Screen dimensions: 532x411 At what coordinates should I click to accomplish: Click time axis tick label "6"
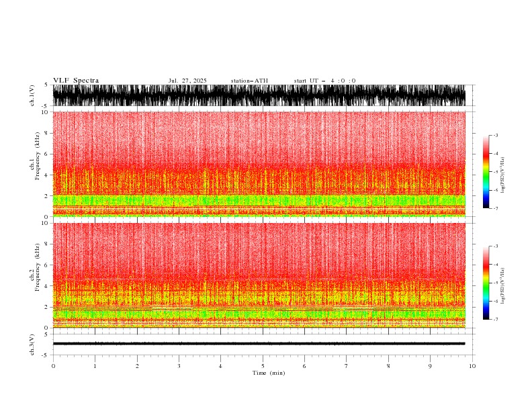[x=304, y=366]
